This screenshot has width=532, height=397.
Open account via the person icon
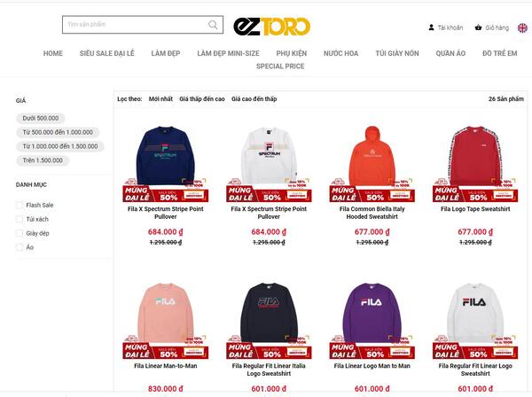click(x=431, y=27)
